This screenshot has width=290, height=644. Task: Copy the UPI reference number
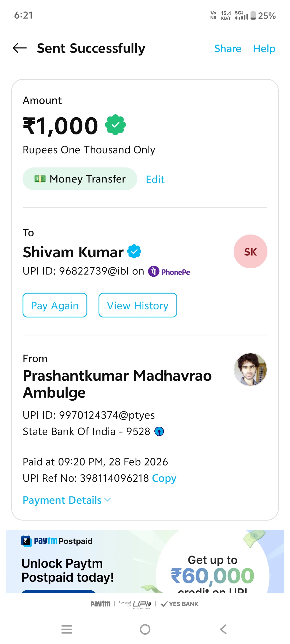click(x=164, y=478)
